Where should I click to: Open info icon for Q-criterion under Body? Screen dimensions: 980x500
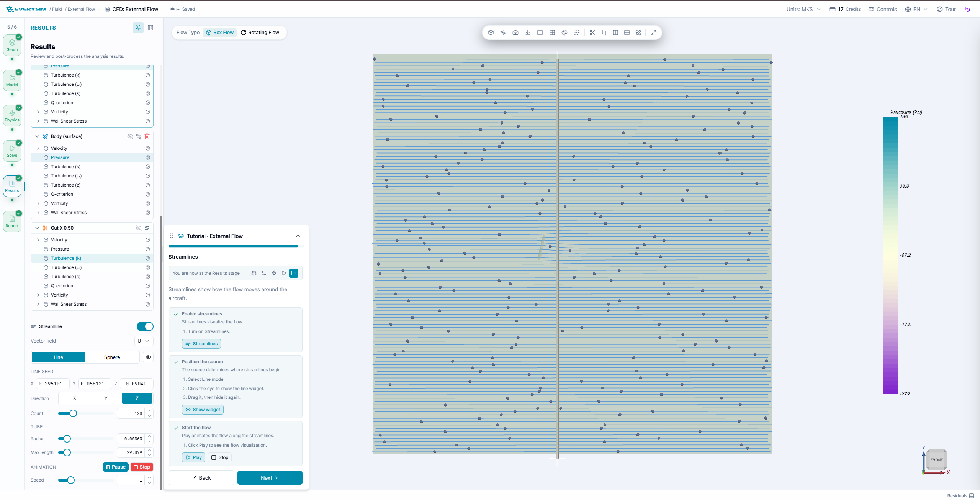[148, 194]
